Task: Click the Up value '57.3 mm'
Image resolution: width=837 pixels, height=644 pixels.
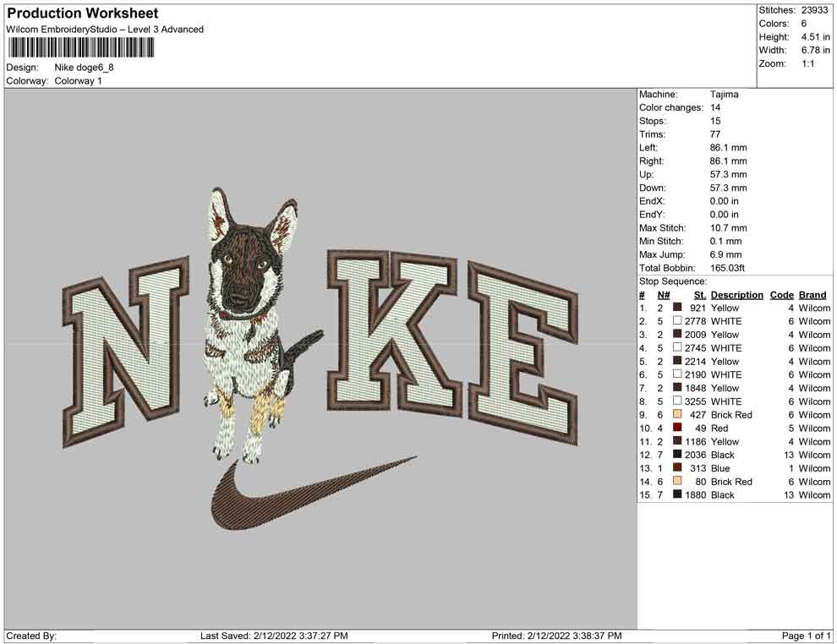Action: point(728,174)
